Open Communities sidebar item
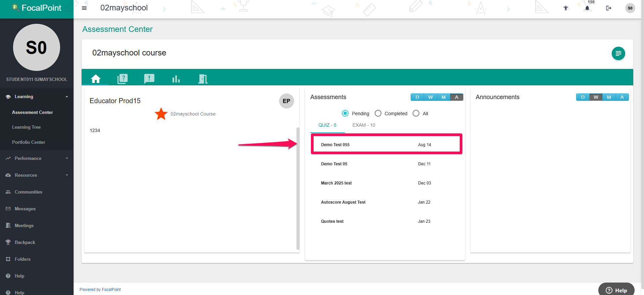The width and height of the screenshot is (644, 295). coord(29,192)
